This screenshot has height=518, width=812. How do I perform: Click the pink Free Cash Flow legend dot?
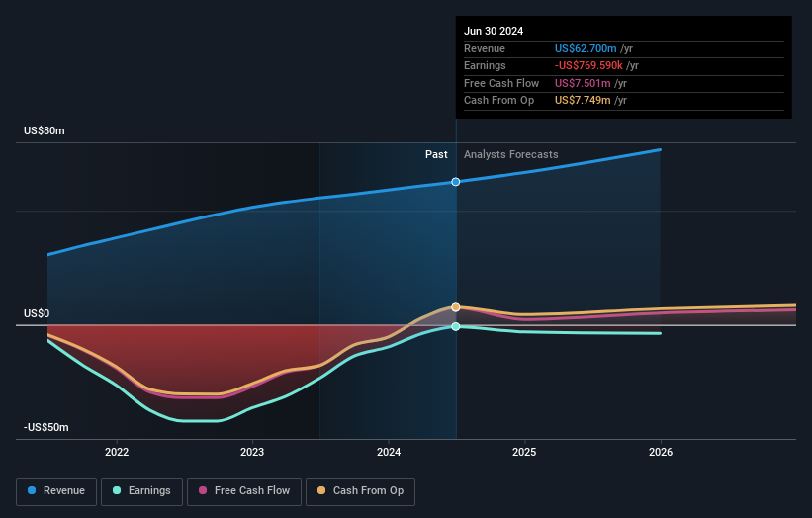click(x=203, y=490)
